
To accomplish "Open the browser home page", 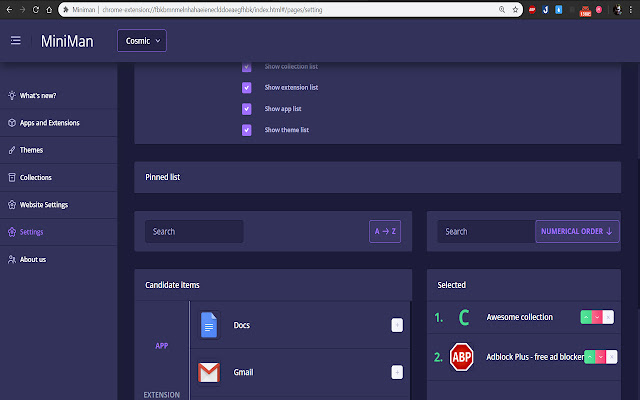I will click(x=49, y=9).
